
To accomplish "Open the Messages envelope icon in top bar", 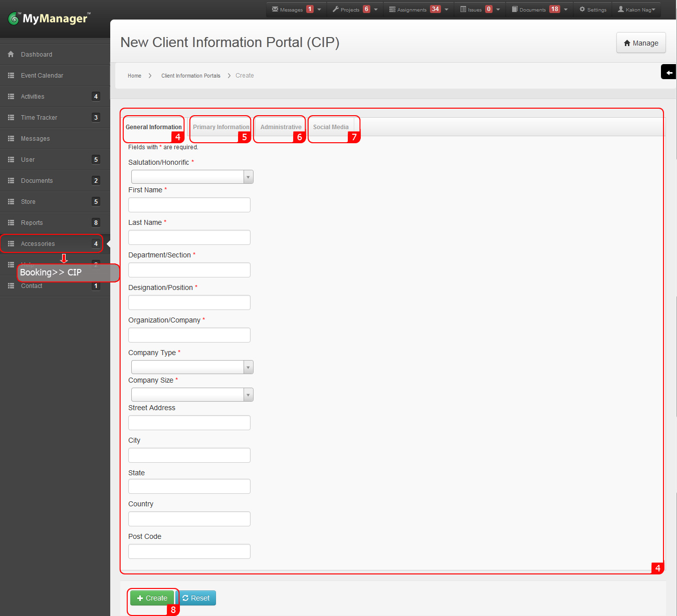I will (x=275, y=9).
